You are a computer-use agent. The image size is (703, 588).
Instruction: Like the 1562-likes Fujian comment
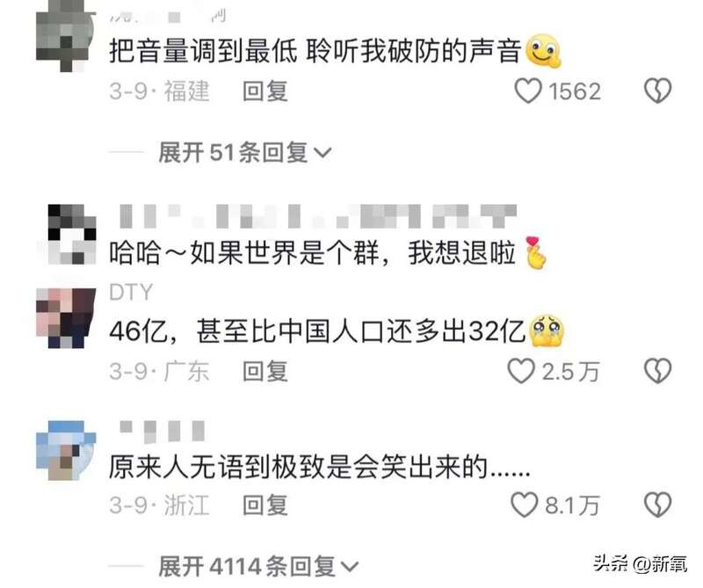528,91
